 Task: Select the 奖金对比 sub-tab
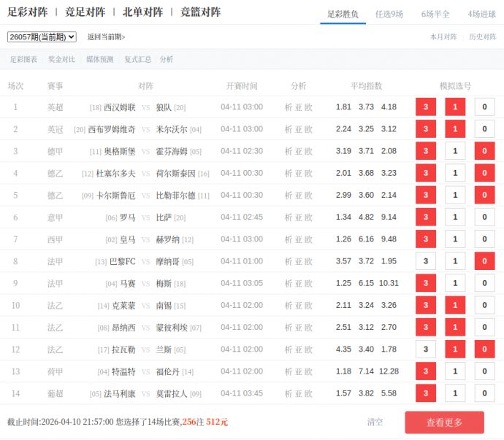click(61, 60)
